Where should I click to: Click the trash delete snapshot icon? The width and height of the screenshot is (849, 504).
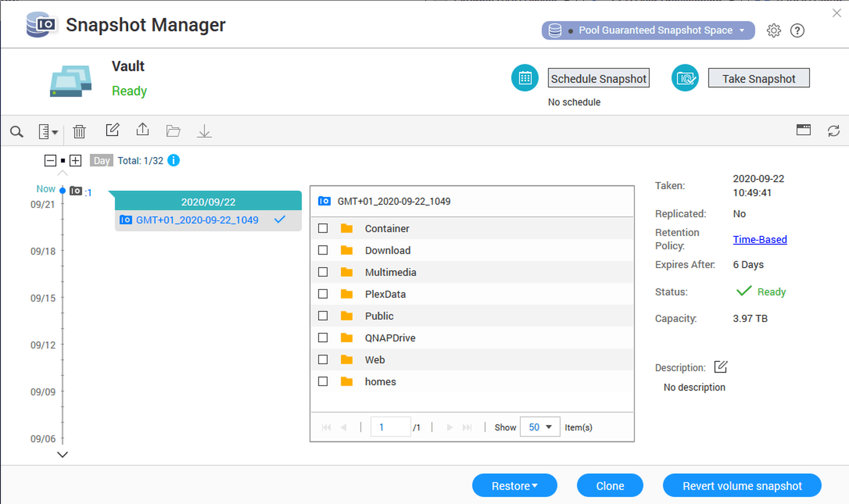coord(79,132)
